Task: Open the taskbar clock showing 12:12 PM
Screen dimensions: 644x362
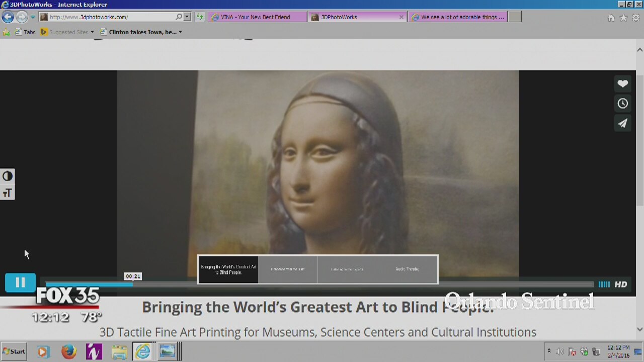Action: click(618, 351)
